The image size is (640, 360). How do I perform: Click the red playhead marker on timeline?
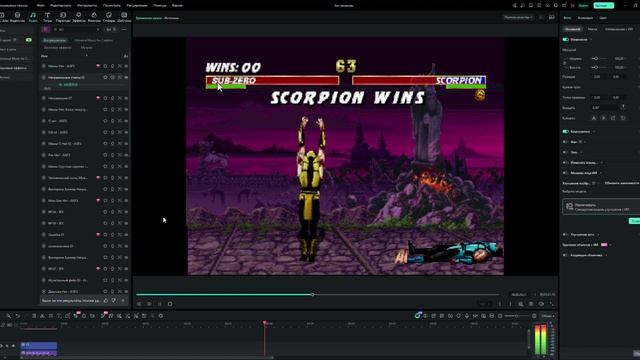[264, 323]
